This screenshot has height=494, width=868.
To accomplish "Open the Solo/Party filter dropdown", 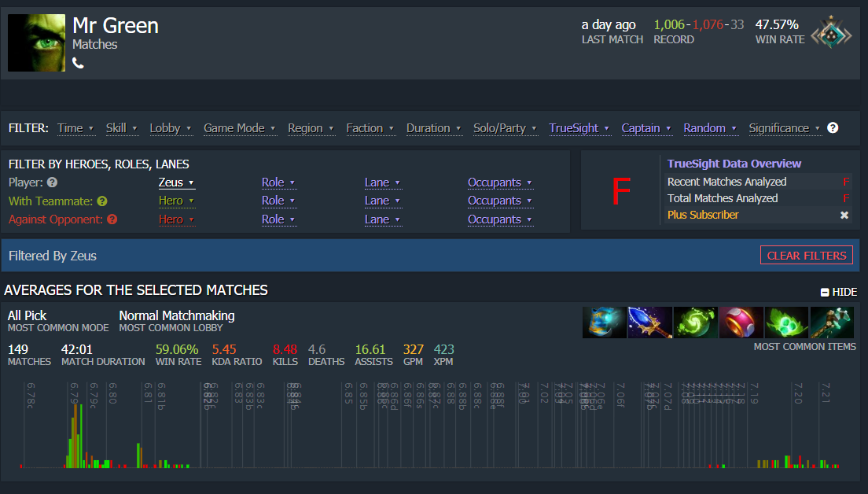I will (505, 128).
